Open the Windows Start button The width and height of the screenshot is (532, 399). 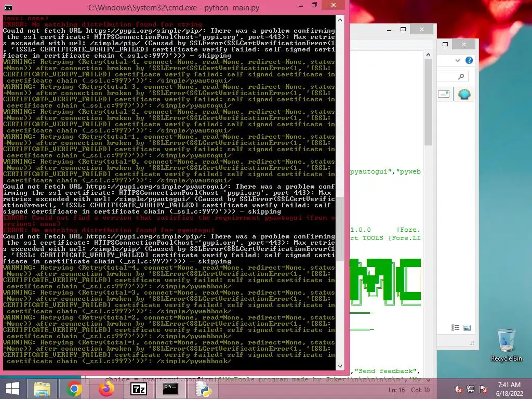12,389
